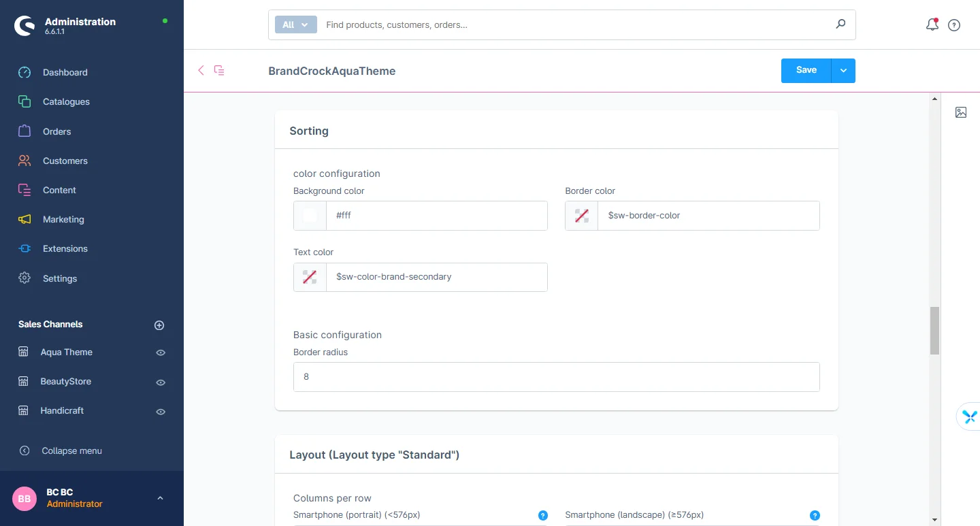Open the notifications bell icon
Image resolution: width=980 pixels, height=526 pixels.
point(932,25)
